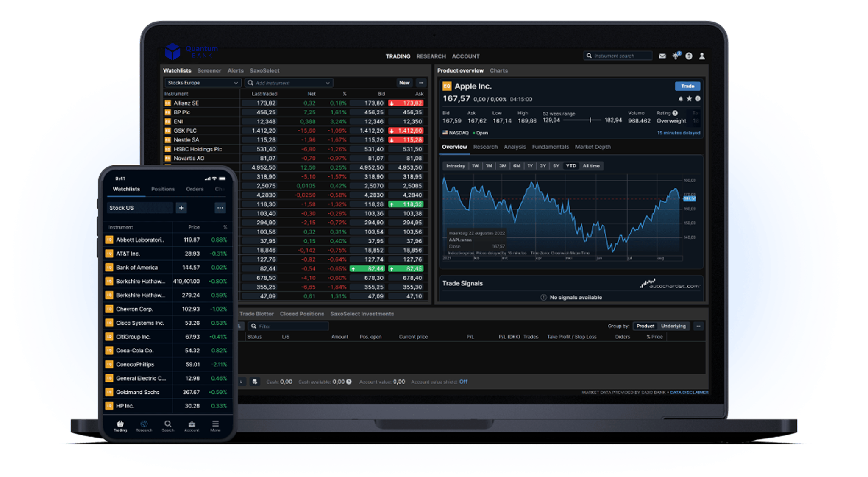
Task: Click the account summary calculator icon
Action: pos(255,382)
